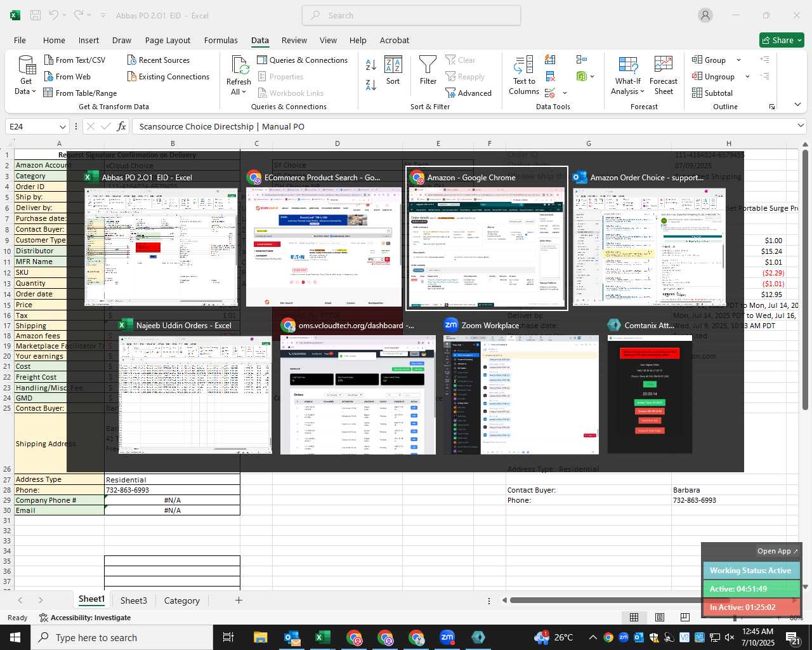Open Outlook from the taskbar
Screen dimensions: 812x650
pos(291,637)
